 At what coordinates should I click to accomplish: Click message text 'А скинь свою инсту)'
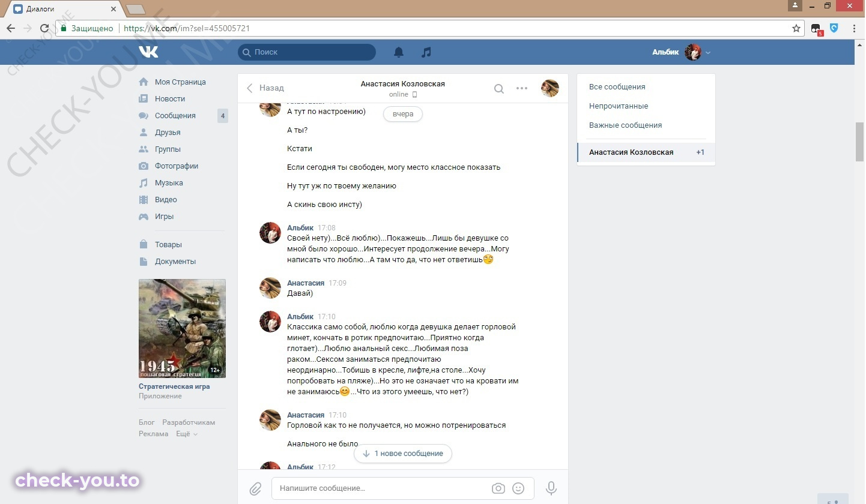(325, 205)
